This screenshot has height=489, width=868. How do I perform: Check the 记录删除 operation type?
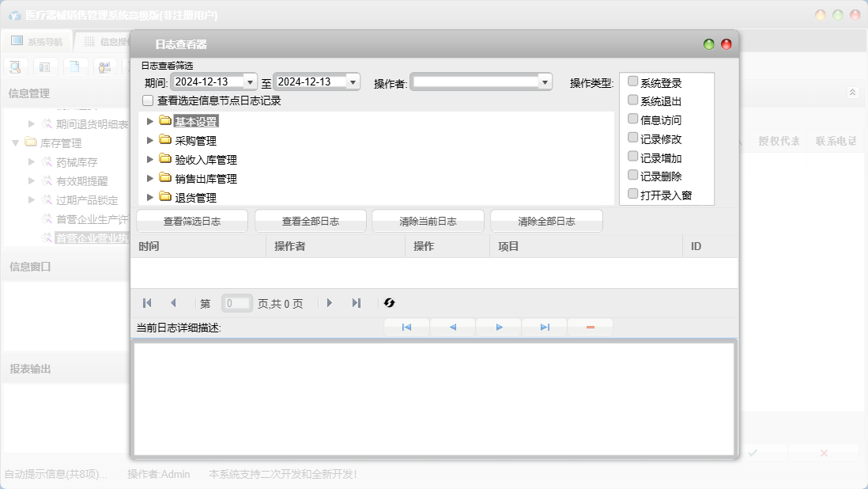(632, 175)
